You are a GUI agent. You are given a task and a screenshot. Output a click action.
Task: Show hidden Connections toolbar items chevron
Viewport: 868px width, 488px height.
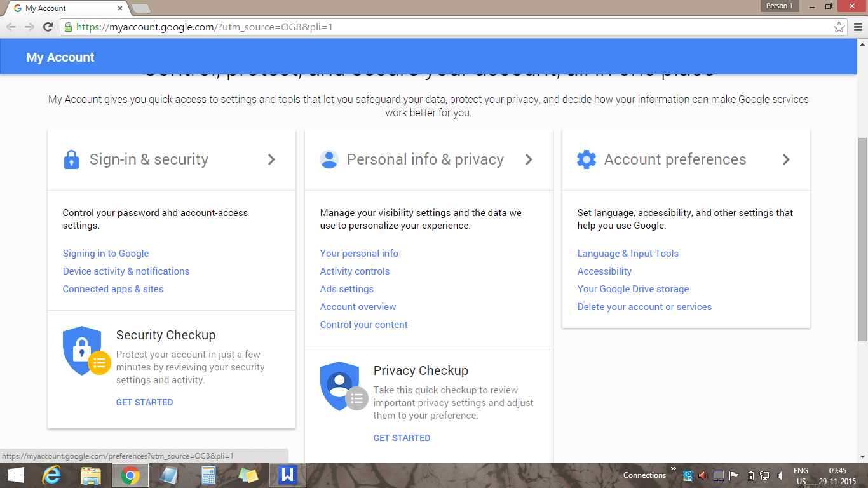pyautogui.click(x=674, y=470)
